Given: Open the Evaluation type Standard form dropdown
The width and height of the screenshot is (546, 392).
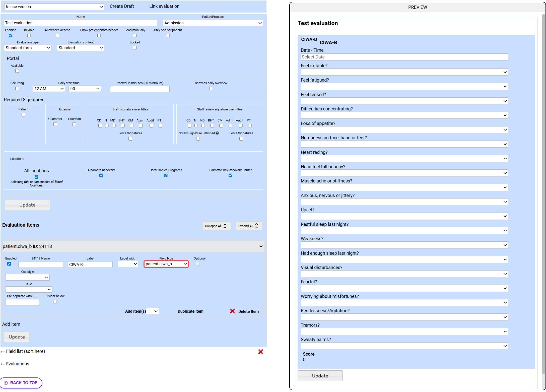Looking at the screenshot, I should pos(28,48).
